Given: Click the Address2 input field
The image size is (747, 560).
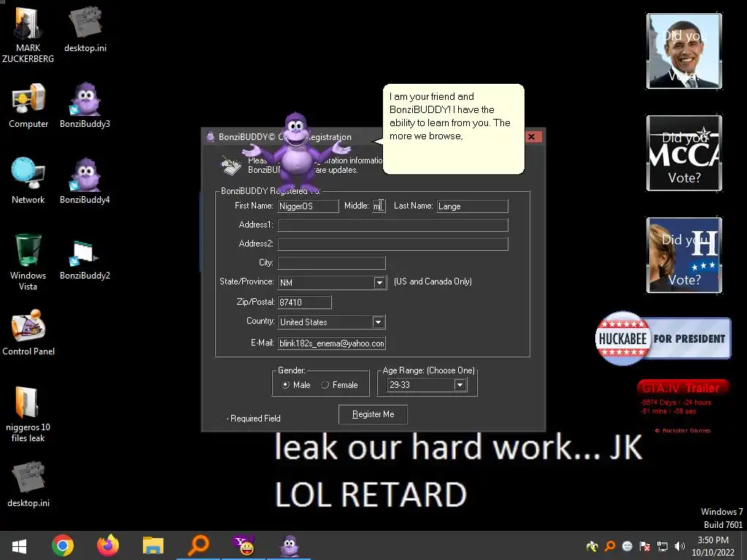Looking at the screenshot, I should pos(392,244).
